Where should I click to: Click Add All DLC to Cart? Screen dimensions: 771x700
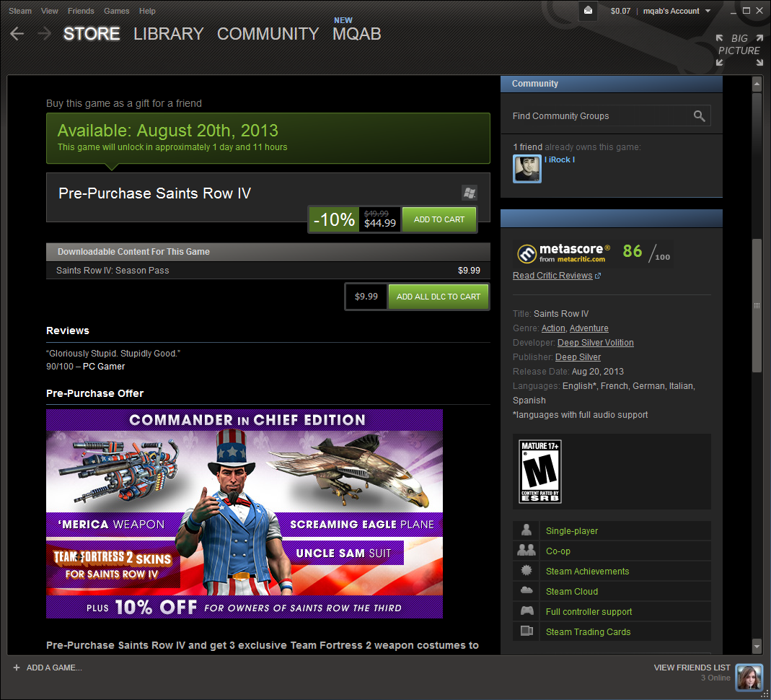[438, 297]
